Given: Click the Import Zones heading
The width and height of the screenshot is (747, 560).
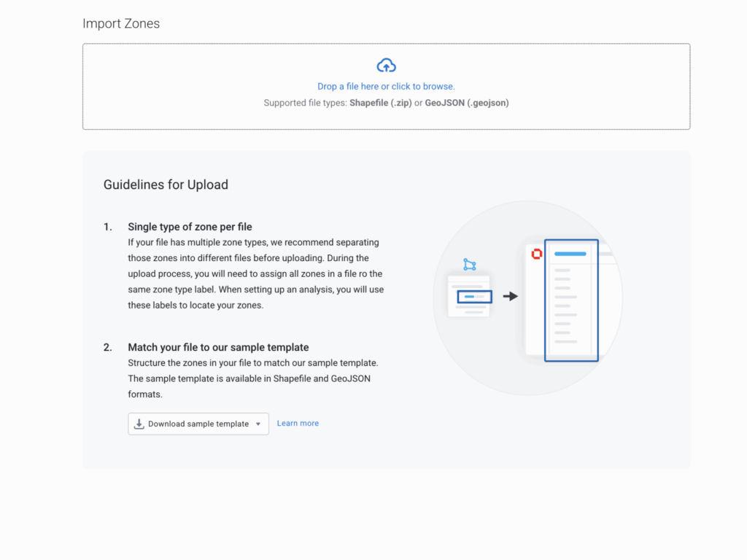Looking at the screenshot, I should pos(121,23).
